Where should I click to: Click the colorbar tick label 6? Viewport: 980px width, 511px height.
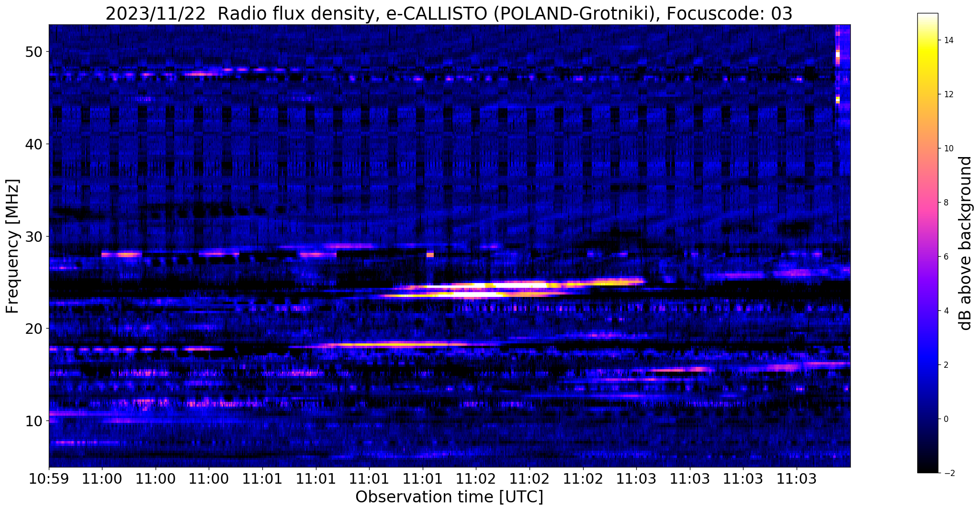tap(946, 257)
